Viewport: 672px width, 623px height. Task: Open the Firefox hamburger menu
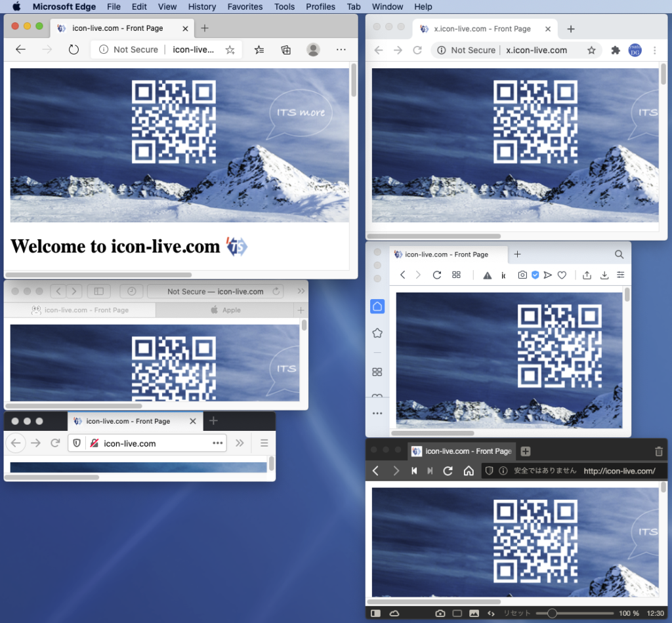pyautogui.click(x=264, y=443)
